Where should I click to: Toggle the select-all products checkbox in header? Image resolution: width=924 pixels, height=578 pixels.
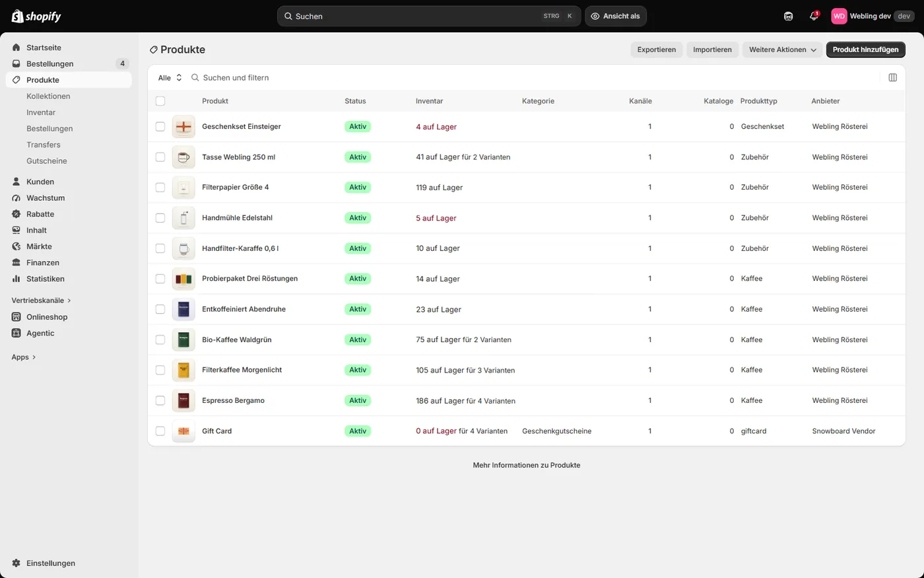point(160,101)
